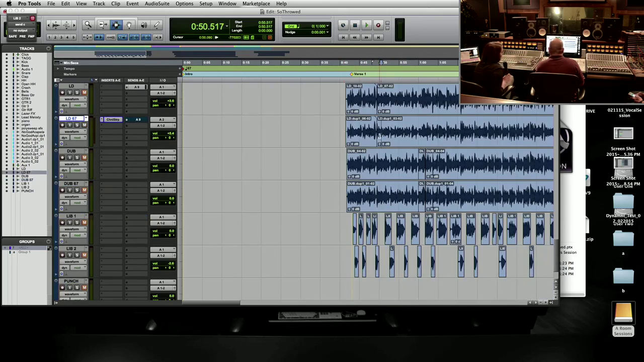Click the Verse 1 marker
The image size is (644, 362).
[x=358, y=74]
